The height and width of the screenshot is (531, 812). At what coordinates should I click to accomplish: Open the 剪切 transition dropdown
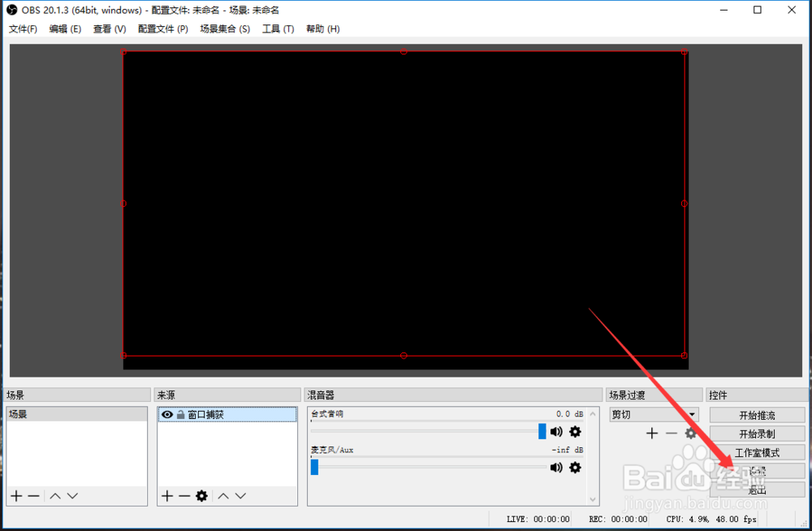pos(654,415)
